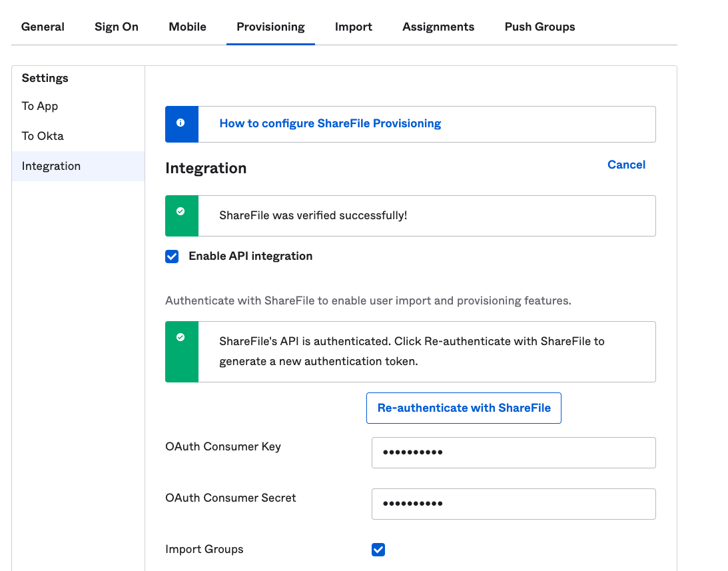Image resolution: width=728 pixels, height=571 pixels.
Task: Uncheck the Import Groups checkbox
Action: [x=378, y=549]
